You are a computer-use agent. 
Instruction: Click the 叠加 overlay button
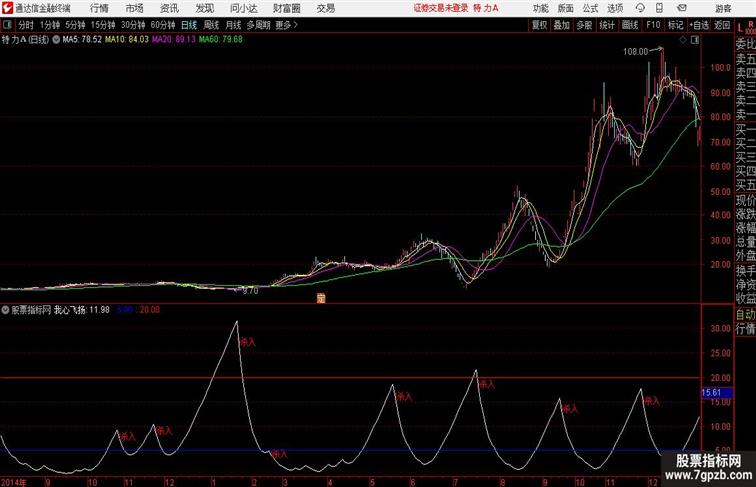tap(562, 25)
